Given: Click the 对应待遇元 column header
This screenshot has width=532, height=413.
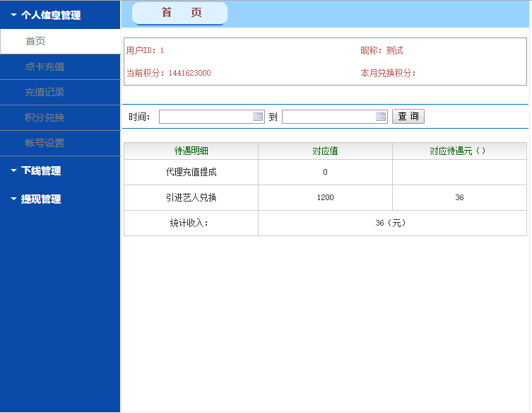Looking at the screenshot, I should [x=459, y=151].
